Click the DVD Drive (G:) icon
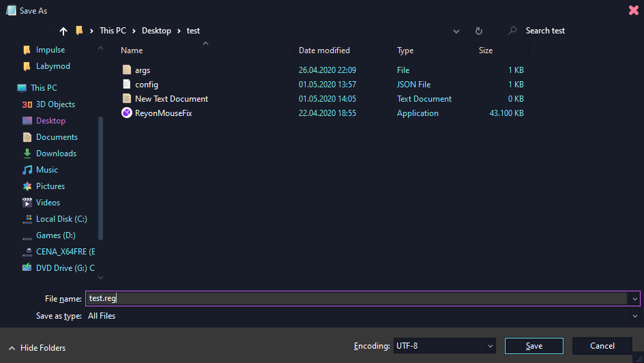The width and height of the screenshot is (644, 363). pyautogui.click(x=27, y=267)
